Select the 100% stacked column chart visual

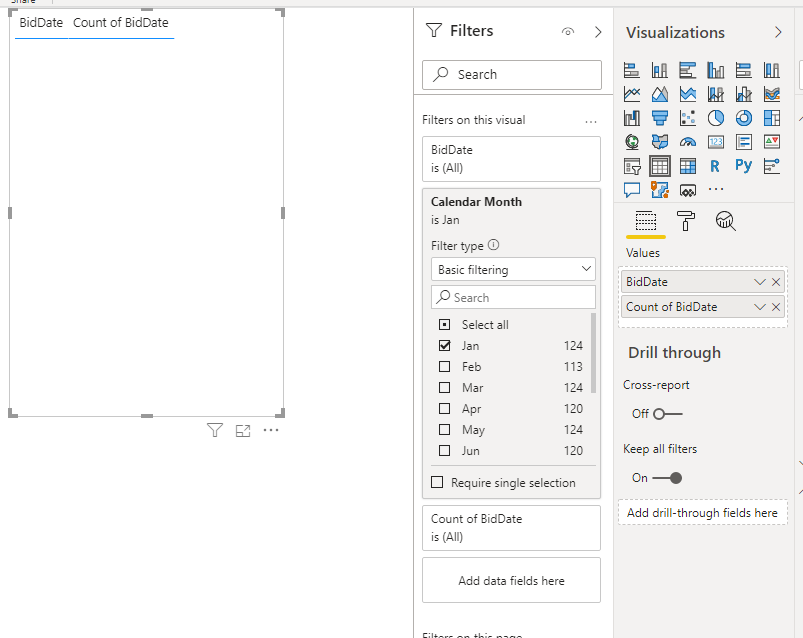(772, 70)
